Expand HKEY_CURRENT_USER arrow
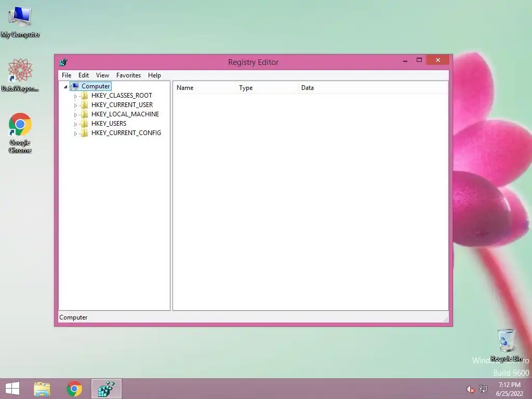Image resolution: width=532 pixels, height=399 pixels. coord(75,105)
